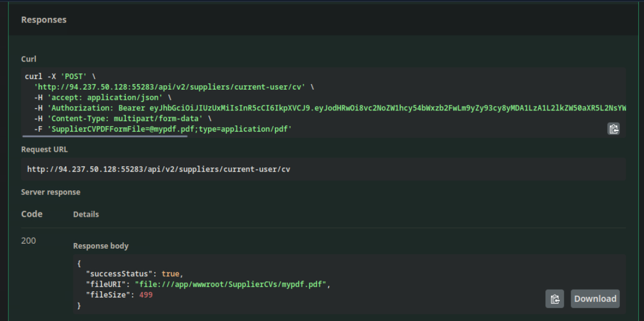Screen dimensions: 644x321
Task: Copy the curl command to clipboard
Action: click(613, 129)
